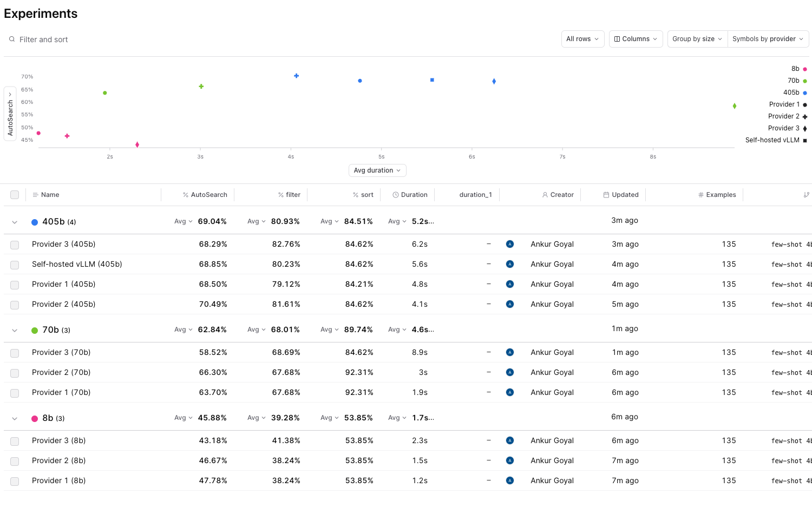
Task: Click the pink 8b legend dot
Action: 805,69
